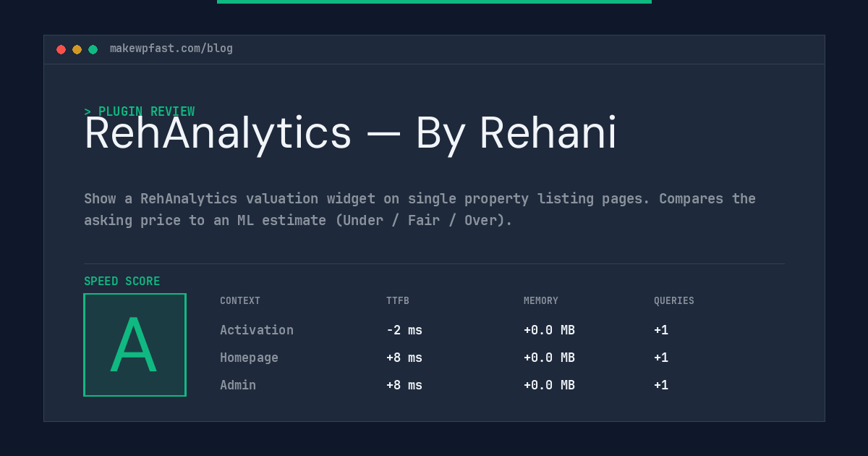Click the red window dot

click(x=61, y=49)
